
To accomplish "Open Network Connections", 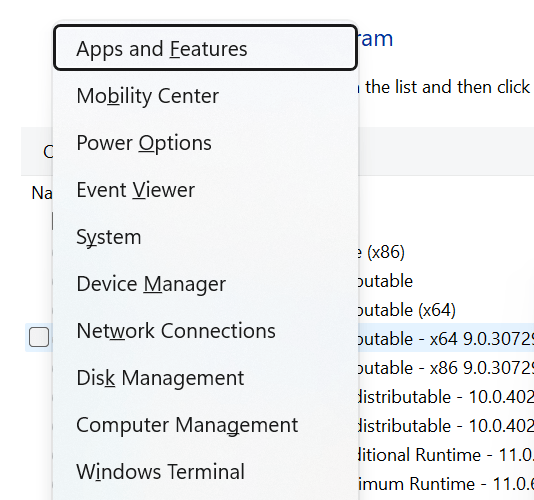I will (205, 331).
